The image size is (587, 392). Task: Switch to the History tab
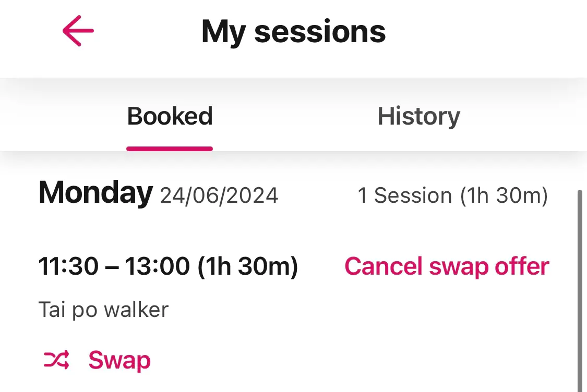[x=418, y=116]
